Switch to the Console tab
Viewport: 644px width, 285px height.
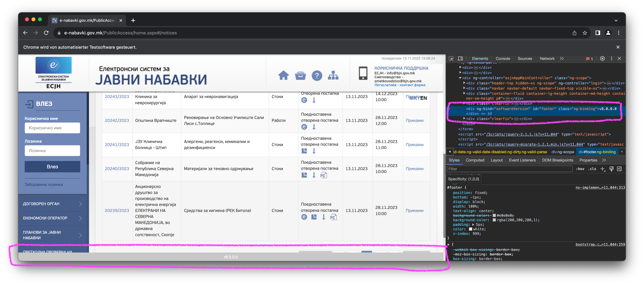(x=503, y=58)
